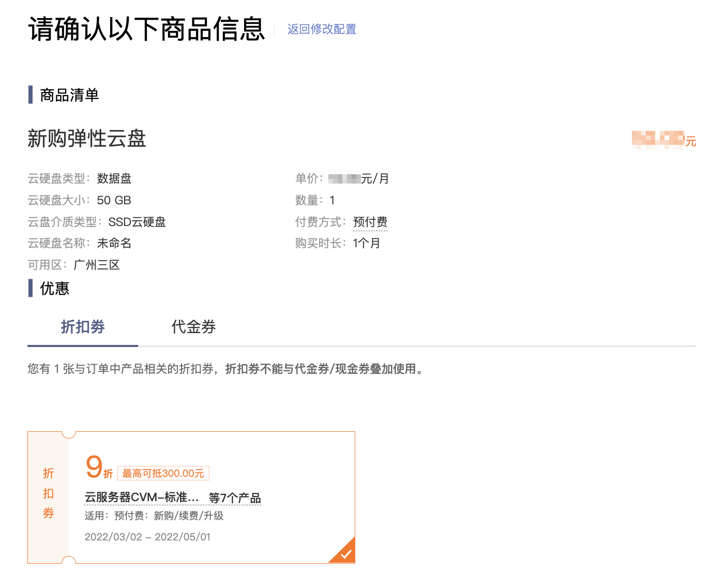Switch to the 折扣券 tab
This screenshot has width=710, height=588.
click(x=83, y=327)
